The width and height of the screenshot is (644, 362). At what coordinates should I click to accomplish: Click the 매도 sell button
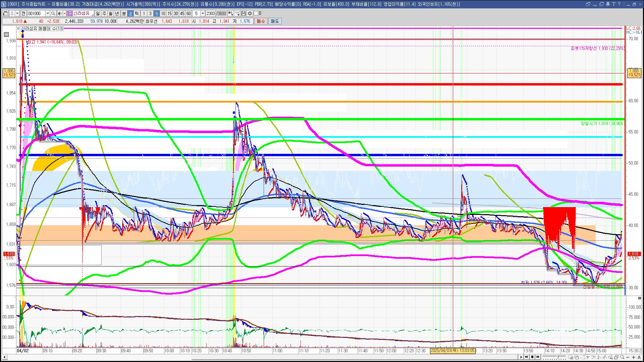coord(275,21)
